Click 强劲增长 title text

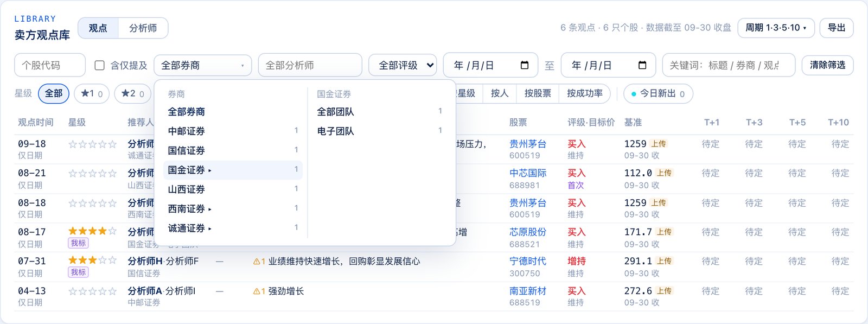[x=286, y=291]
